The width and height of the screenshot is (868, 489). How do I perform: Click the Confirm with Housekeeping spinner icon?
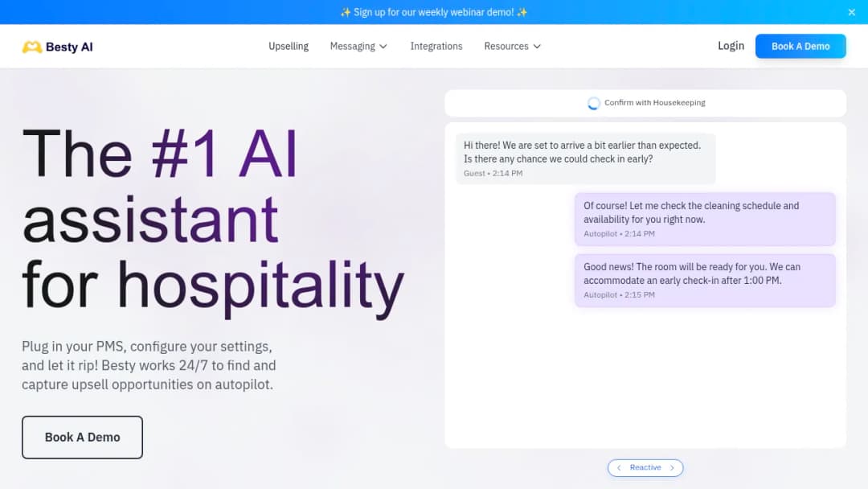pos(593,103)
